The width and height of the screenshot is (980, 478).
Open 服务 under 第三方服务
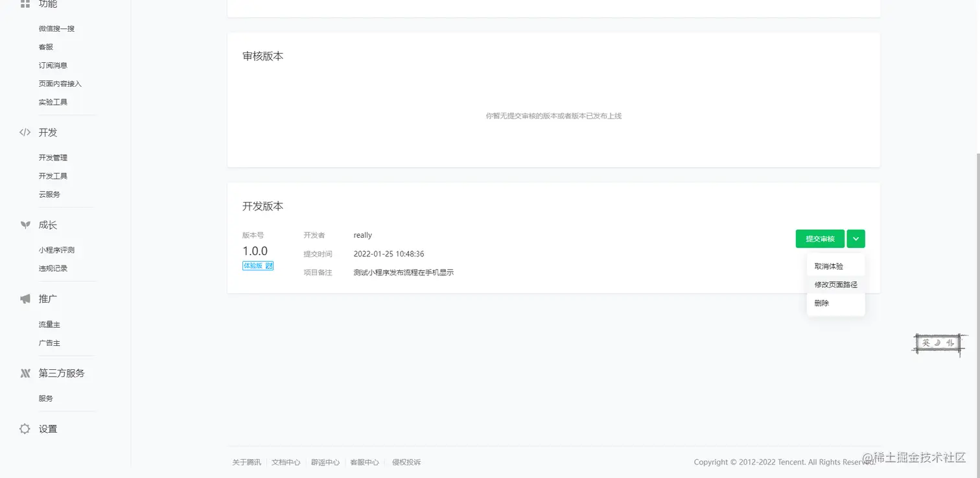[46, 398]
